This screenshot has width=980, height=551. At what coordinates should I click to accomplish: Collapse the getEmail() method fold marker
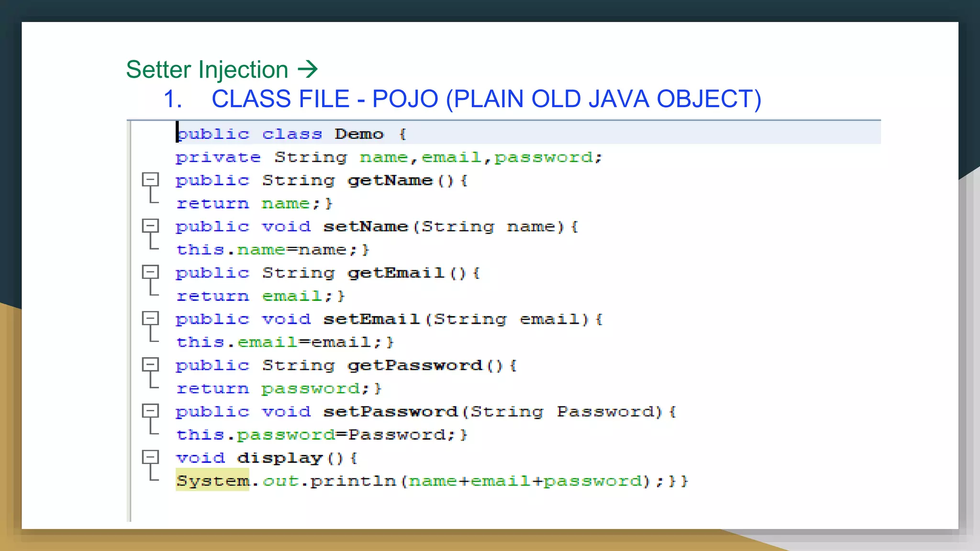click(x=150, y=272)
